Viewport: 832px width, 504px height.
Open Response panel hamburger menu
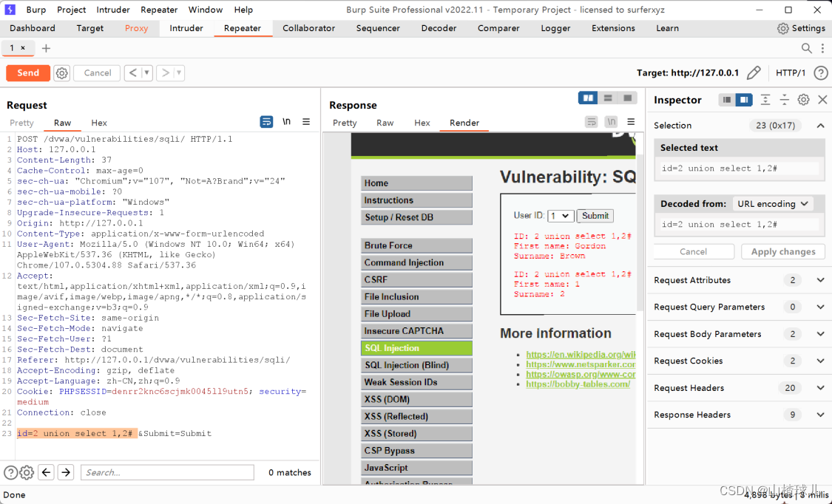click(x=631, y=122)
